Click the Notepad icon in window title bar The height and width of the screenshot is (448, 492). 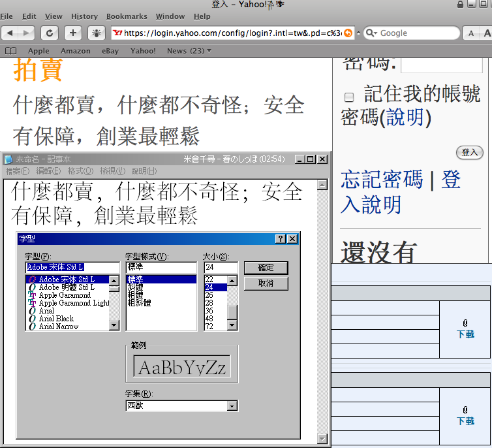click(x=8, y=159)
